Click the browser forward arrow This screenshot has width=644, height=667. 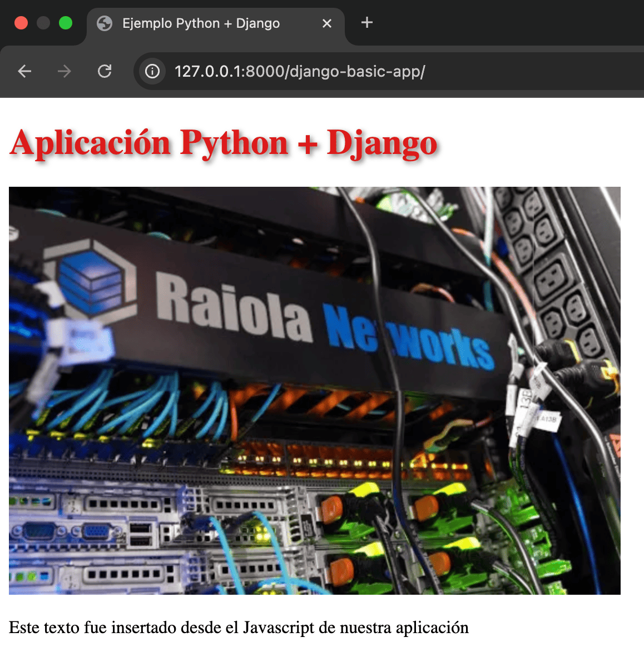coord(65,71)
